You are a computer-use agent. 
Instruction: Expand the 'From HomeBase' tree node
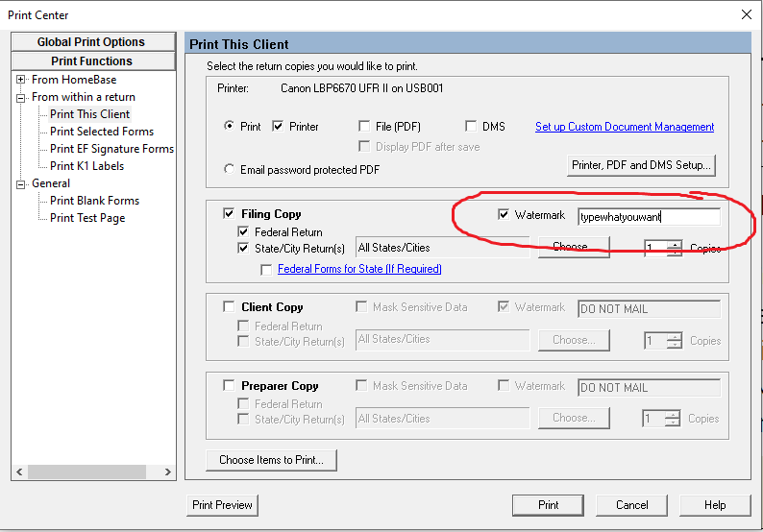click(x=20, y=80)
